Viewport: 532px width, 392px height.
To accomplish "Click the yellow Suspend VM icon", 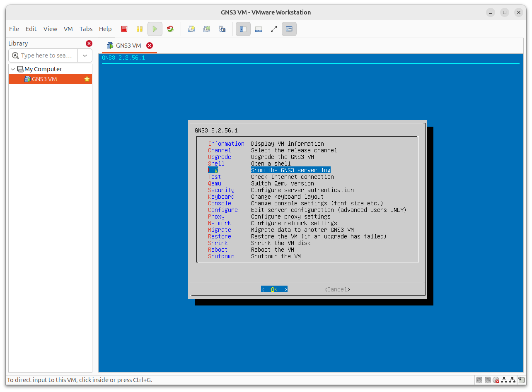I will point(140,29).
